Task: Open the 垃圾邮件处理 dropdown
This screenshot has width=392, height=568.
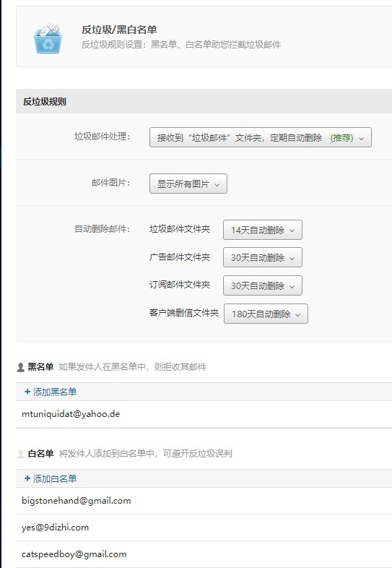Action: (x=260, y=137)
